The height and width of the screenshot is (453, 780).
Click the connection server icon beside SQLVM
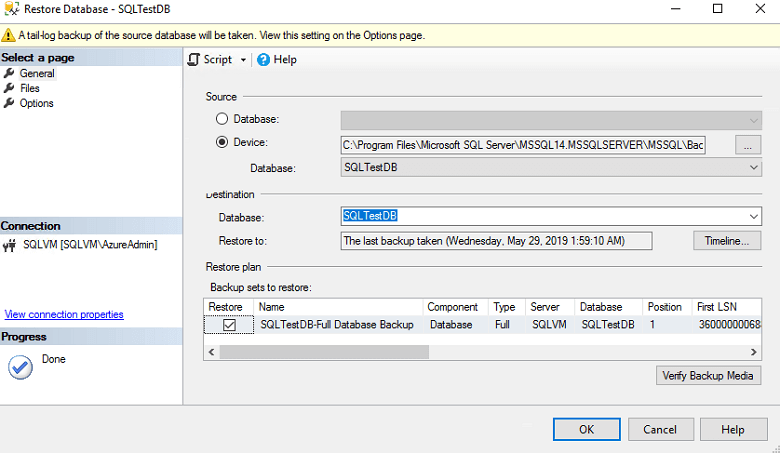point(9,245)
